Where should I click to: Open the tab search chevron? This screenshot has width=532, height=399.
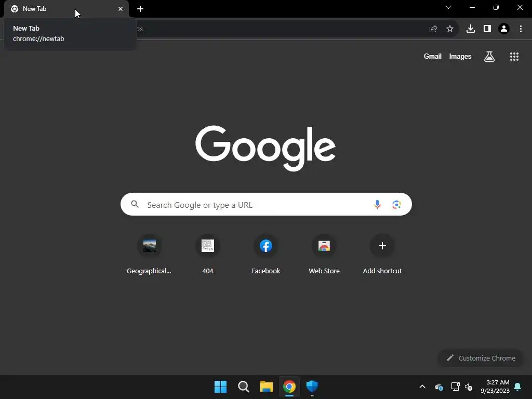click(x=448, y=7)
